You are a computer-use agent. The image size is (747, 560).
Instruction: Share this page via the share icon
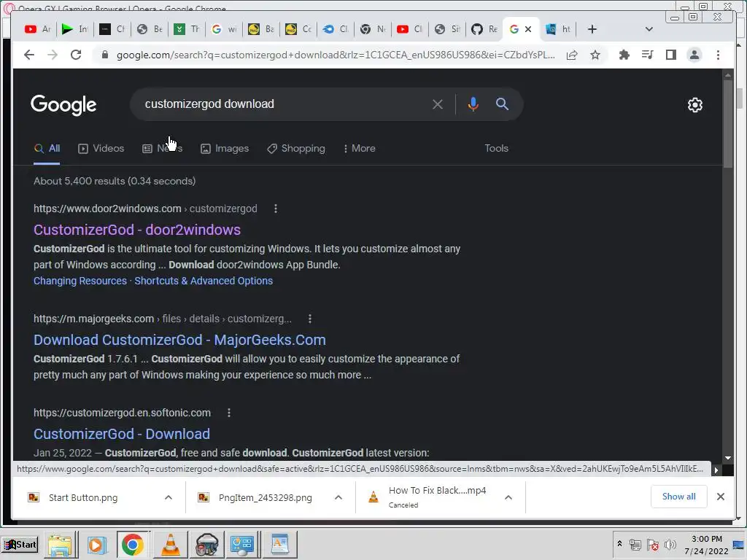click(x=572, y=55)
